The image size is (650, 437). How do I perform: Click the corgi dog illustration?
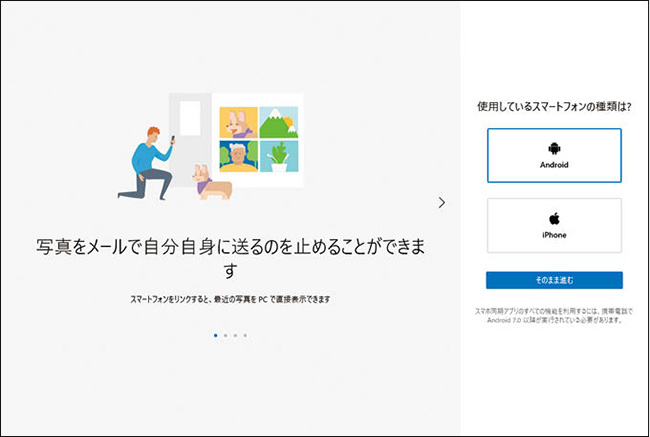(212, 183)
